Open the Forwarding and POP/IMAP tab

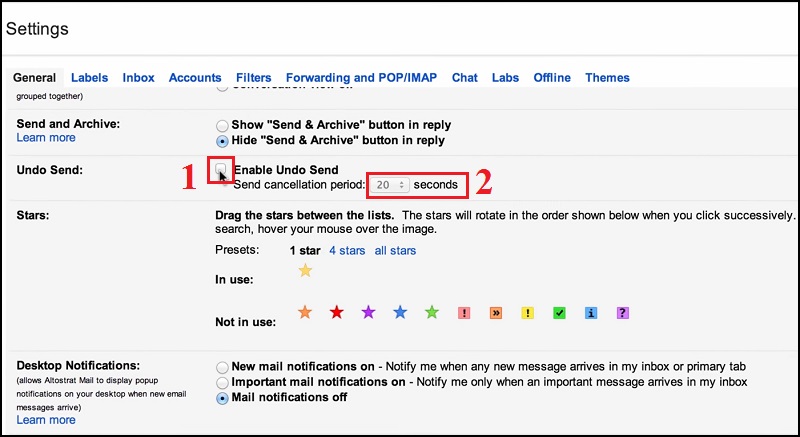[361, 78]
